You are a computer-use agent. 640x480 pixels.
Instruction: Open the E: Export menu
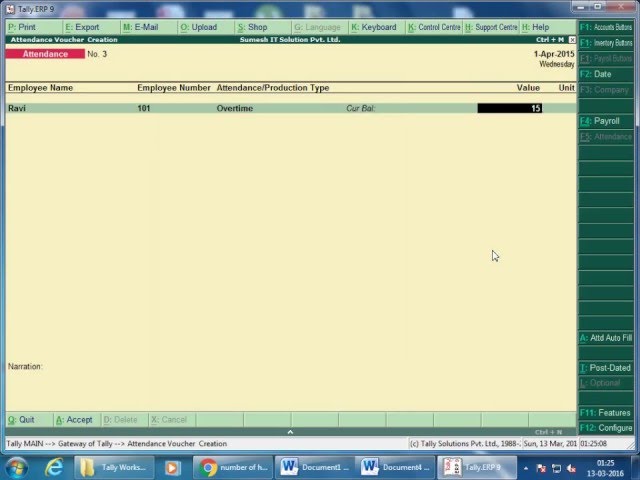[91, 27]
